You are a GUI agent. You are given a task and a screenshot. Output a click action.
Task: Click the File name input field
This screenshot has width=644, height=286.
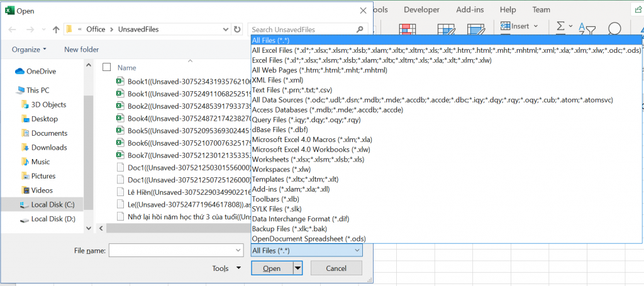(172, 250)
